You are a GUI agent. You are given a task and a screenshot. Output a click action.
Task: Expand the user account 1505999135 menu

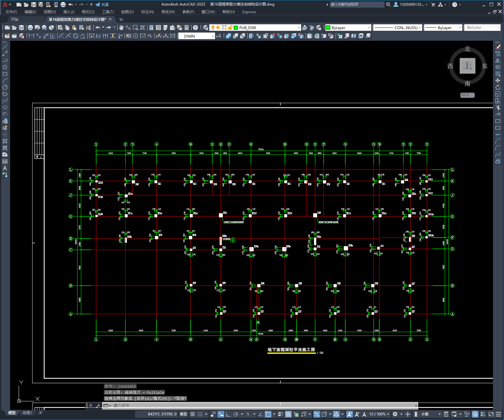pos(411,5)
